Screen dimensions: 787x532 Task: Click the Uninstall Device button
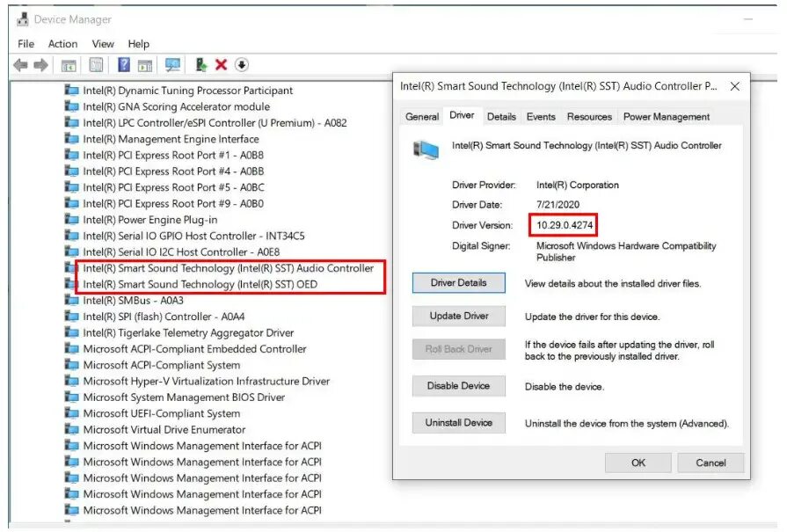click(x=459, y=423)
